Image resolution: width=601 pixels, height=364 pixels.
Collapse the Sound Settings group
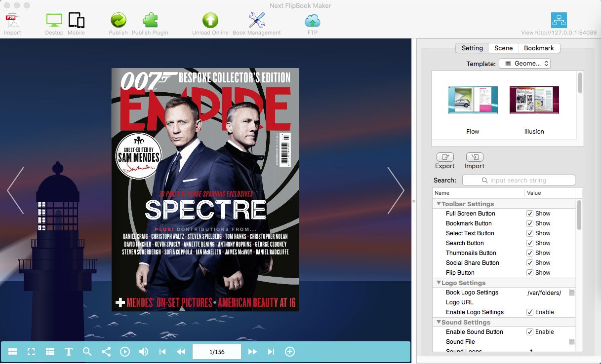click(439, 322)
